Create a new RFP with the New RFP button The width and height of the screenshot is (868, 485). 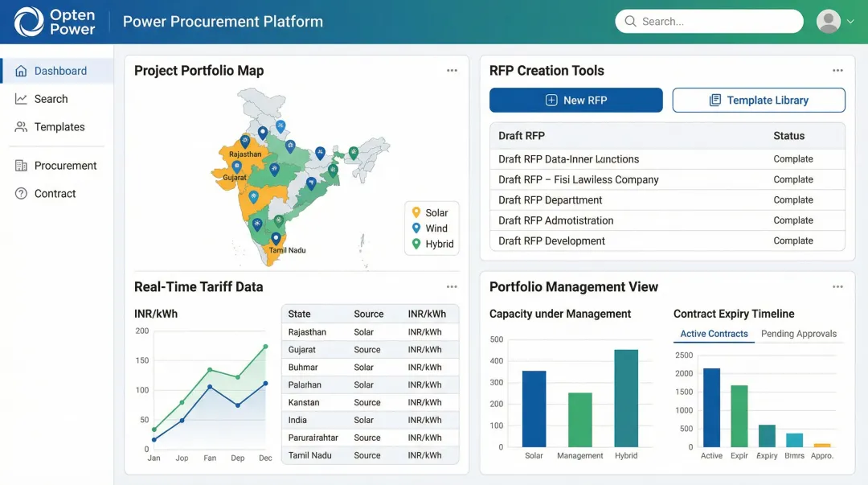click(x=575, y=100)
